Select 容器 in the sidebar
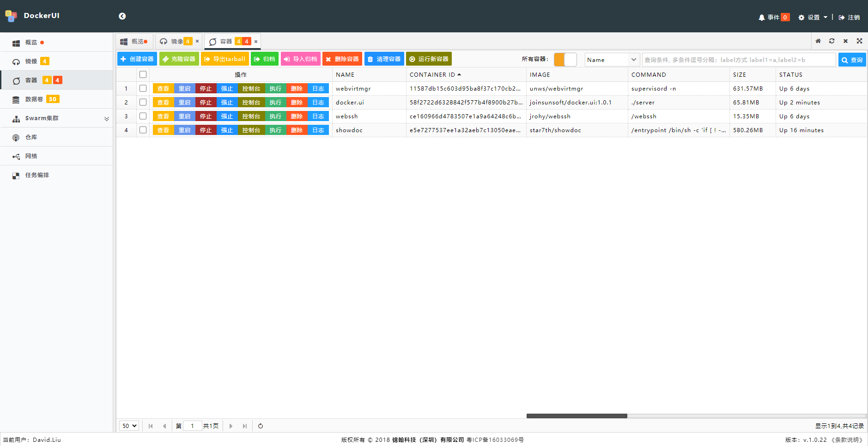The height and width of the screenshot is (446, 868). click(56, 80)
